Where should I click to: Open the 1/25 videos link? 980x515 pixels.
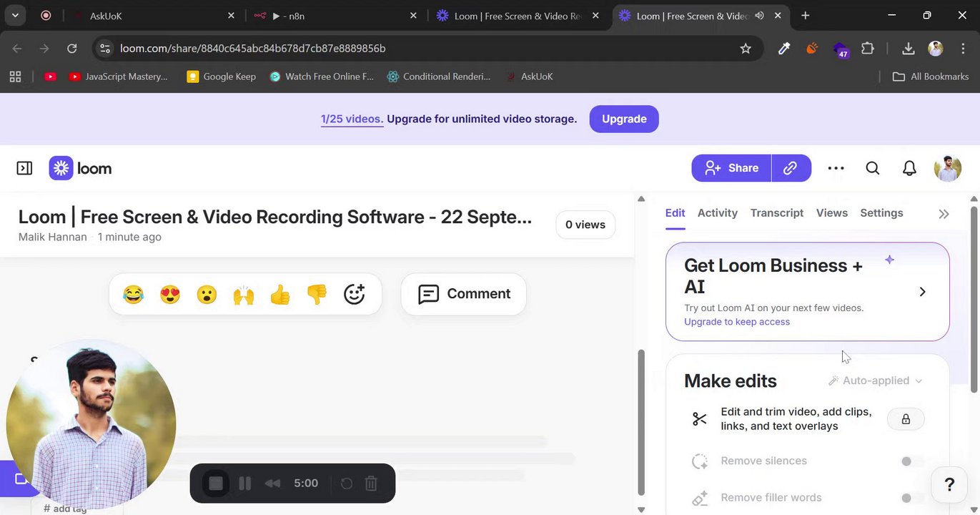(352, 119)
